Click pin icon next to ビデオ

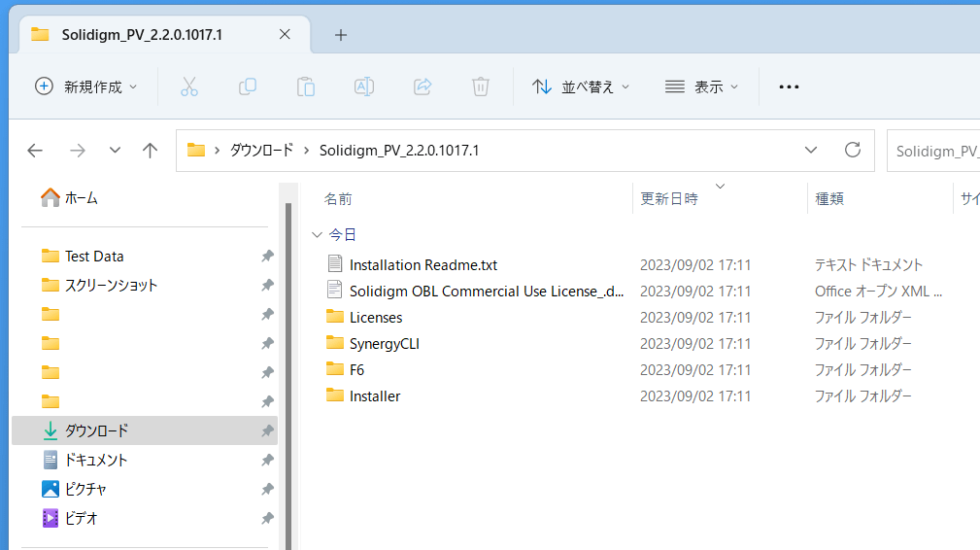pos(267,518)
